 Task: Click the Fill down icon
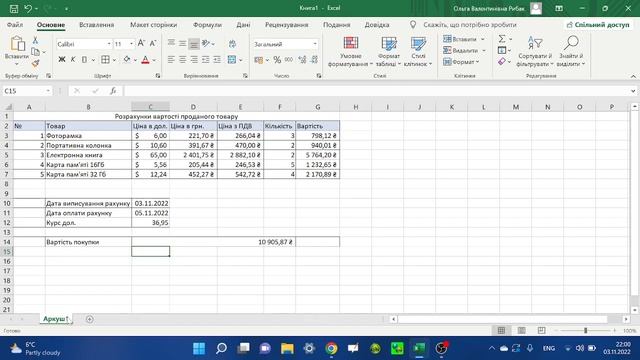coord(502,50)
